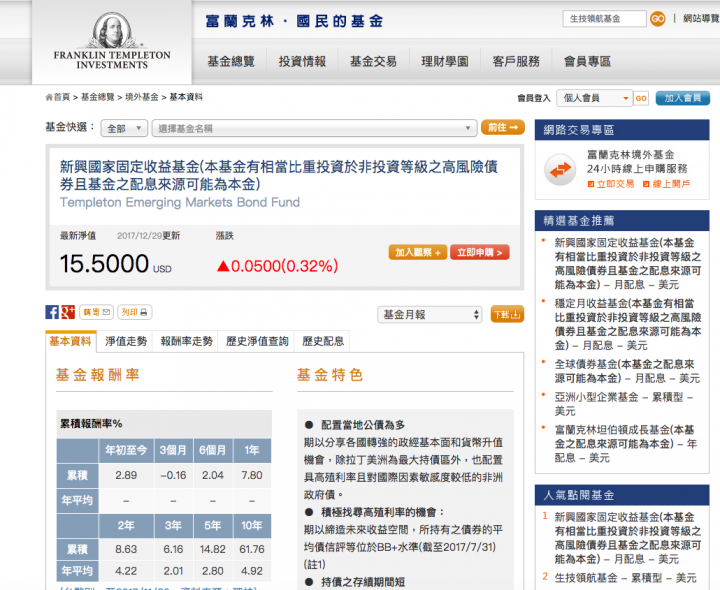Share the fund page on Google Plus
Viewport: 720px width, 590px height.
tap(68, 312)
